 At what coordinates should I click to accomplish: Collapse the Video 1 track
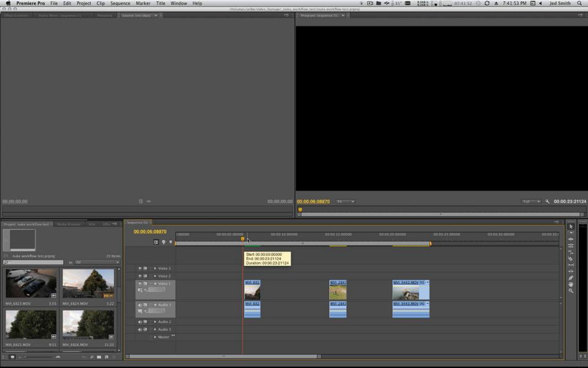155,284
